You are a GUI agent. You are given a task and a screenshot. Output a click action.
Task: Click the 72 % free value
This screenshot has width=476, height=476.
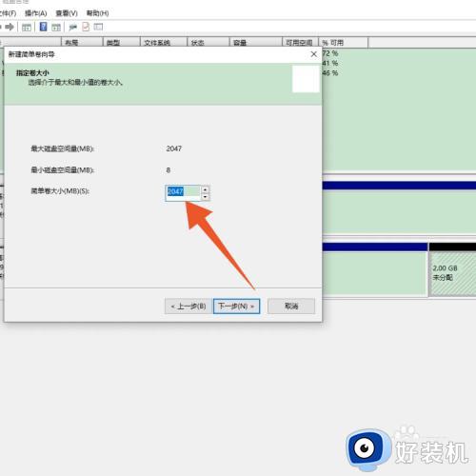(x=330, y=53)
